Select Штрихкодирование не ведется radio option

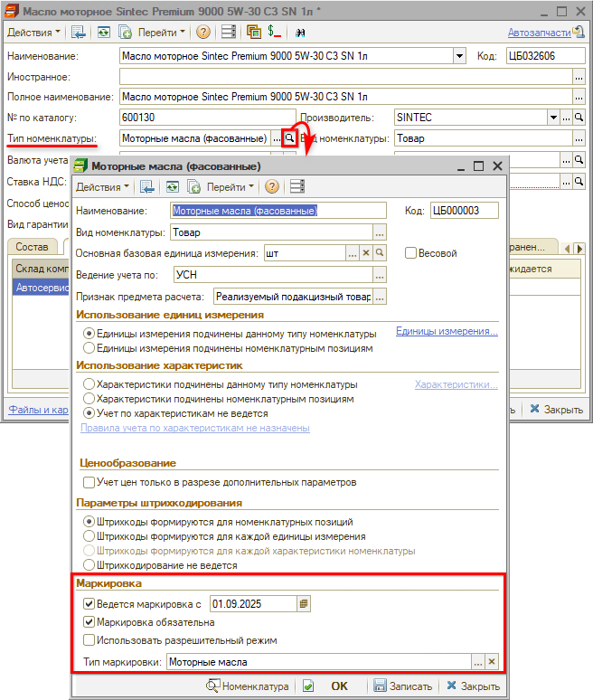tap(89, 565)
